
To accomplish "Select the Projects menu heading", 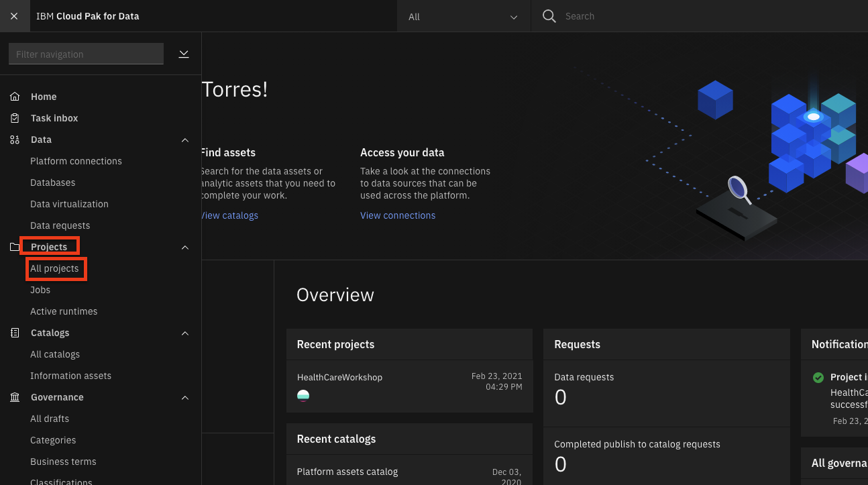I will point(49,247).
